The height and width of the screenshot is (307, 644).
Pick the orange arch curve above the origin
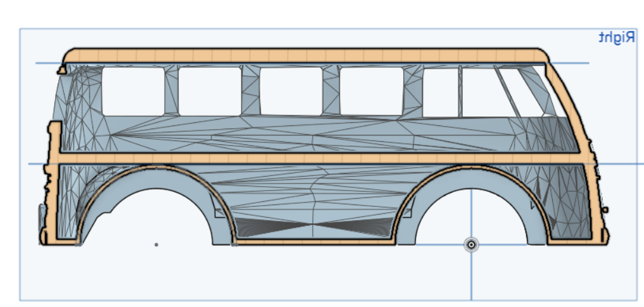(471, 168)
